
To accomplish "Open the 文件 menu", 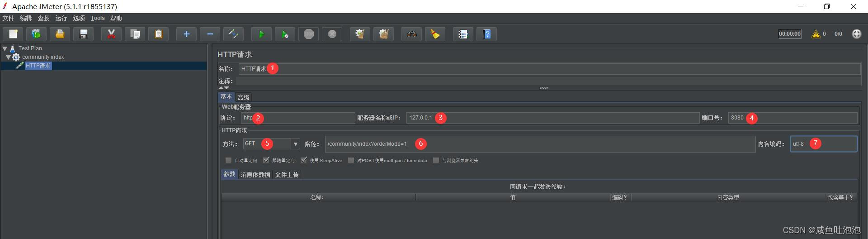I will tap(8, 18).
